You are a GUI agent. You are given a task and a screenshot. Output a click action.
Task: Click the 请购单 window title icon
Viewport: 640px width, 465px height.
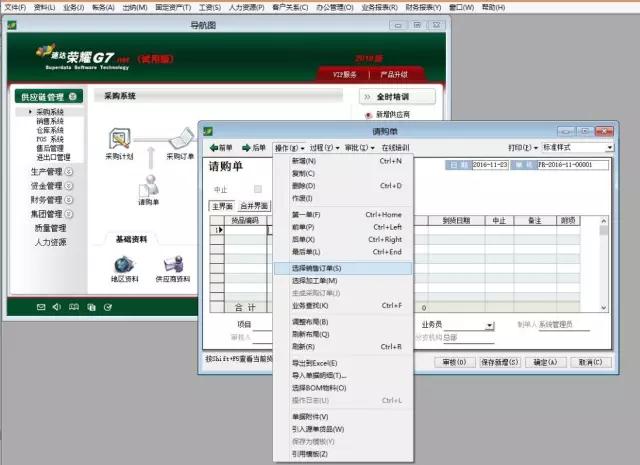tap(208, 131)
